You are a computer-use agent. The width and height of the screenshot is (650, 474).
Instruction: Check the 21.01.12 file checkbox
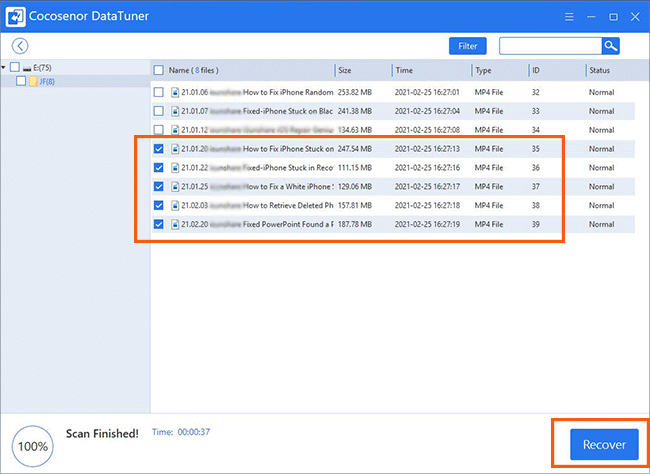(x=158, y=130)
